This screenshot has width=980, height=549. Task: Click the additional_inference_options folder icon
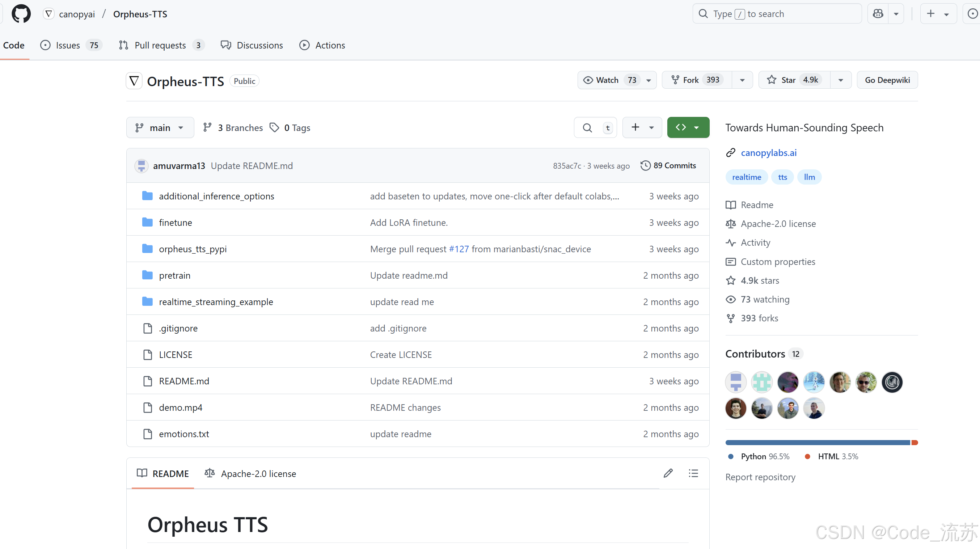(147, 196)
